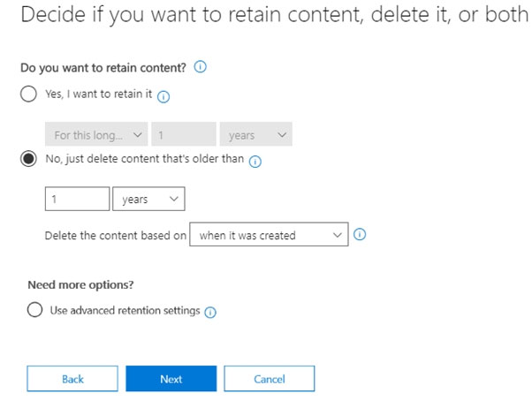The height and width of the screenshot is (408, 532).
Task: Open info tooltip next to "Yes, I want to retain it"
Action: click(163, 96)
